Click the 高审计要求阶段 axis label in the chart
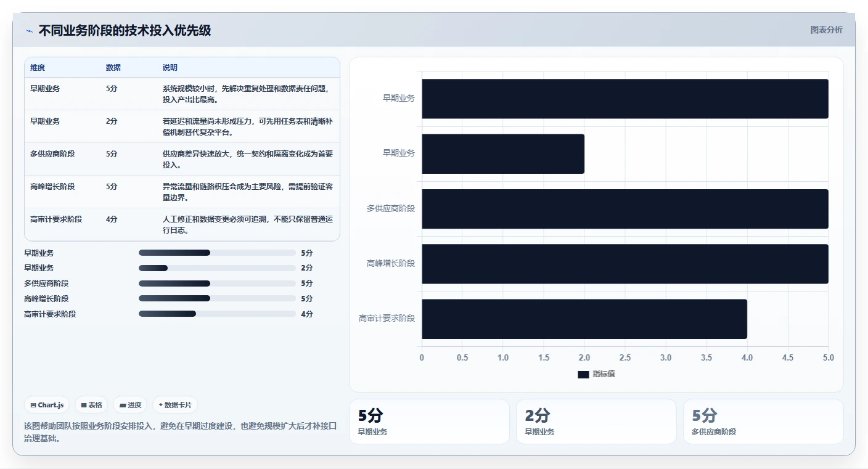The image size is (868, 469). (x=387, y=319)
